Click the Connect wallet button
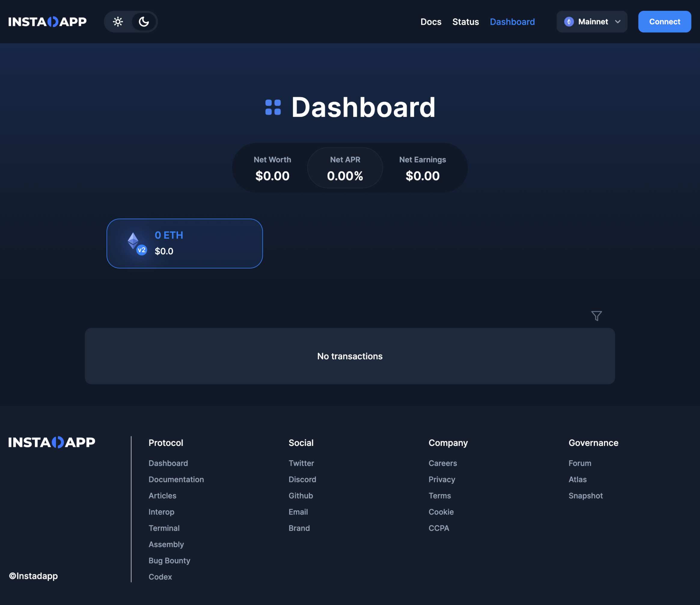The height and width of the screenshot is (605, 700). coord(665,21)
